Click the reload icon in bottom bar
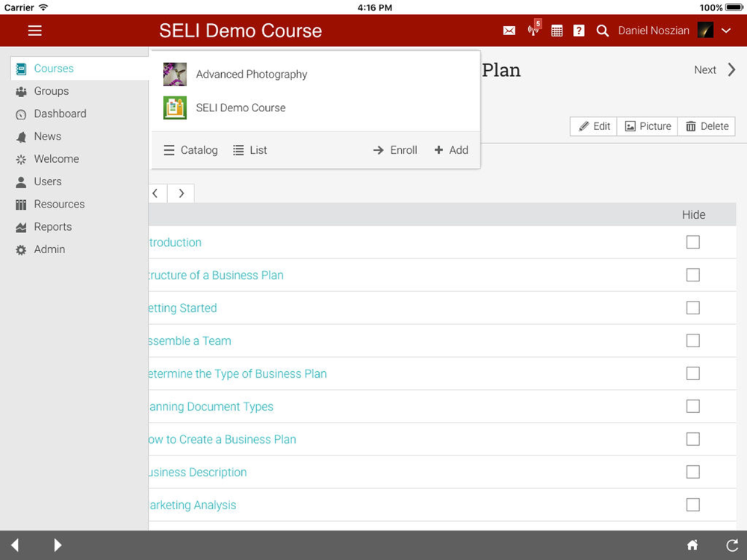The width and height of the screenshot is (747, 560). [x=732, y=545]
